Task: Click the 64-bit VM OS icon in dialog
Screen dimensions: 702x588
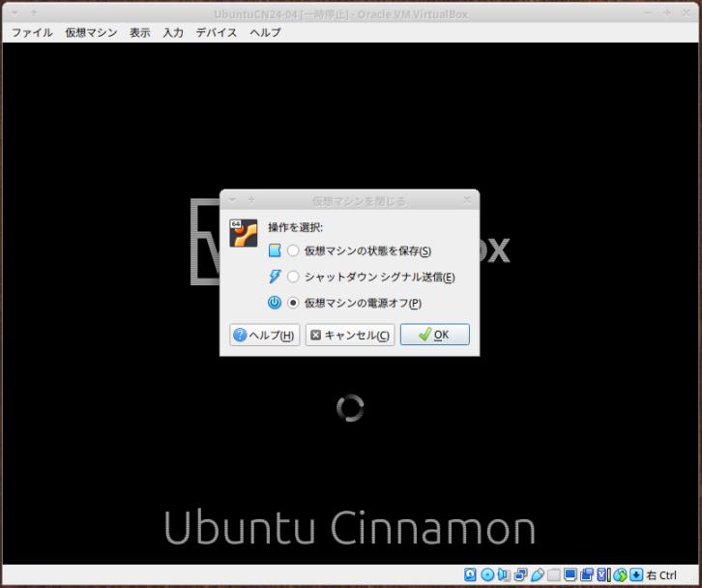Action: point(243,233)
